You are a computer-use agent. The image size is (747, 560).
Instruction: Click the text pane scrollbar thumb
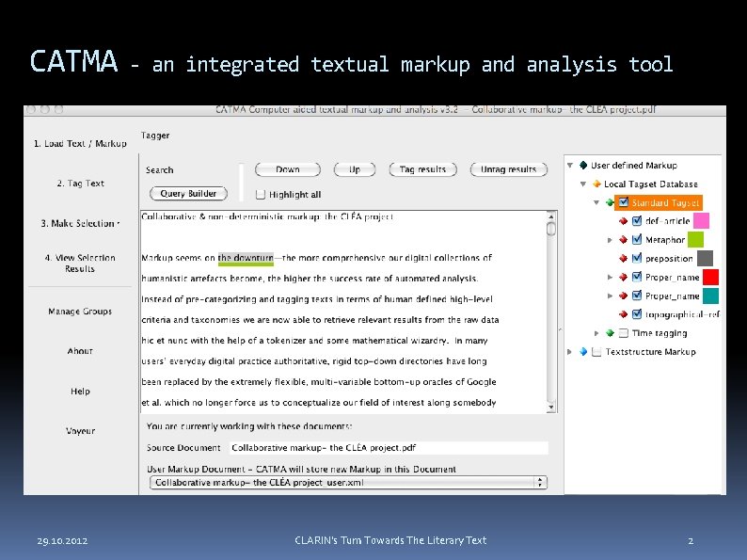(551, 229)
